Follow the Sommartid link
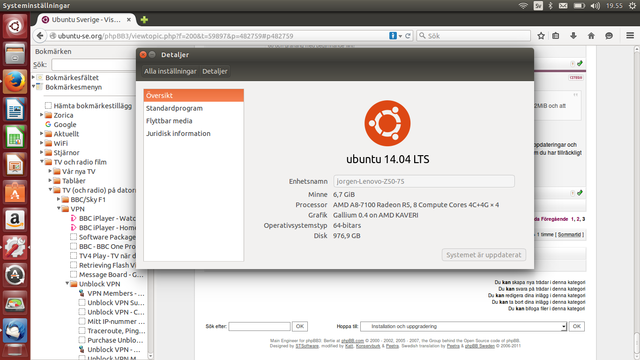The image size is (640, 360). [569, 235]
